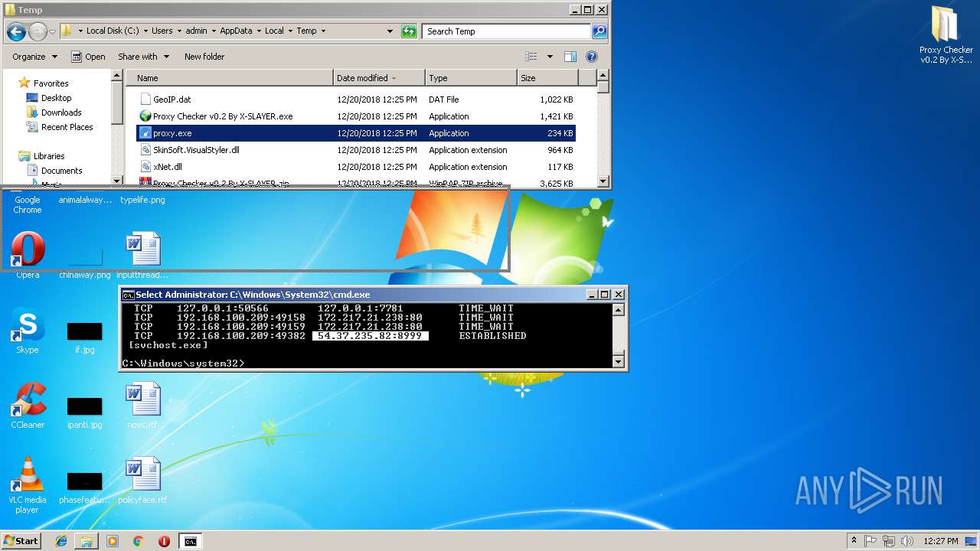Select the GeoIP.dat file icon
The height and width of the screenshot is (551, 980).
pyautogui.click(x=145, y=99)
